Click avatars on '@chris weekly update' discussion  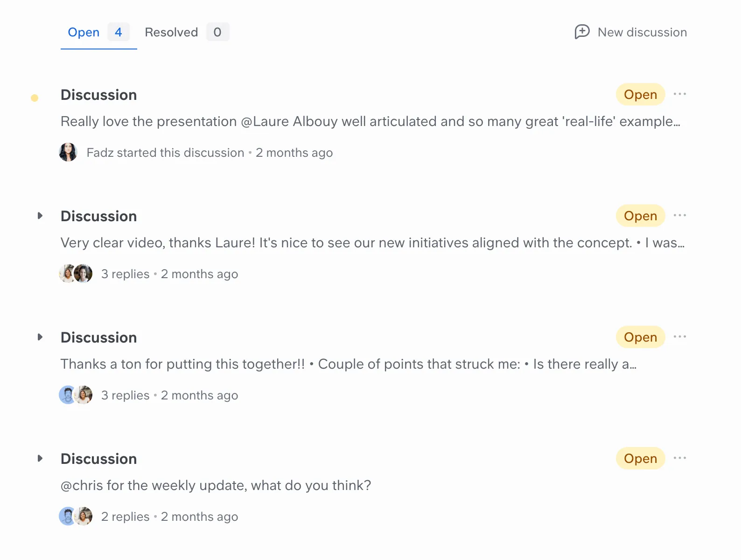76,516
